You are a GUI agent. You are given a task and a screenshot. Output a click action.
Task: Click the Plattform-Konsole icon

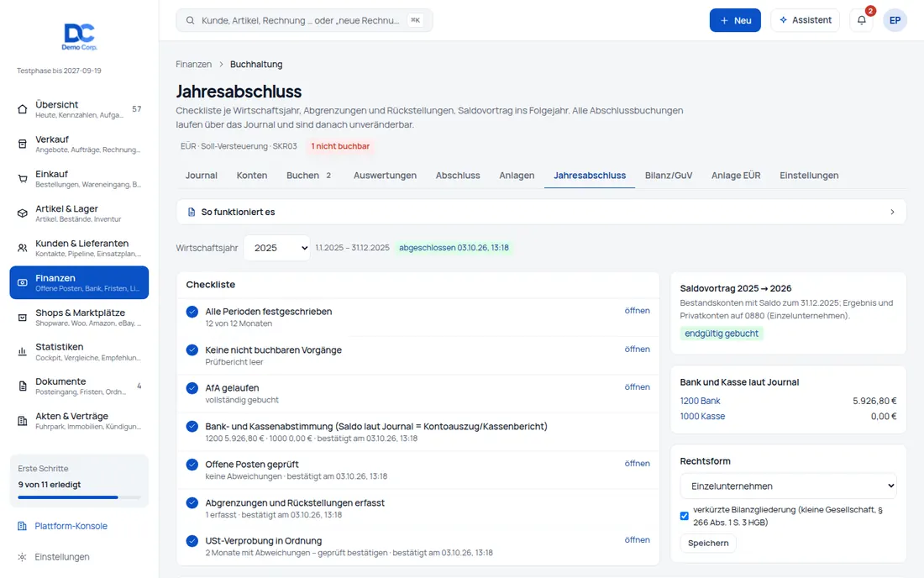23,526
